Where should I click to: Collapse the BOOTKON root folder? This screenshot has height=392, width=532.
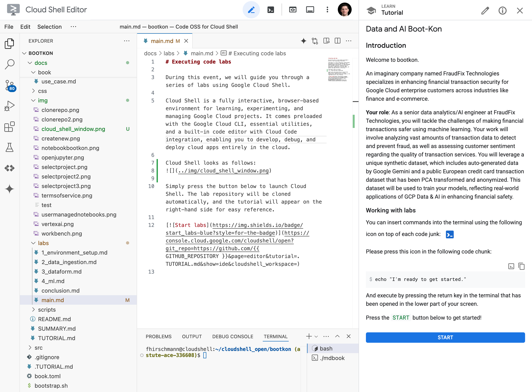coord(78,53)
